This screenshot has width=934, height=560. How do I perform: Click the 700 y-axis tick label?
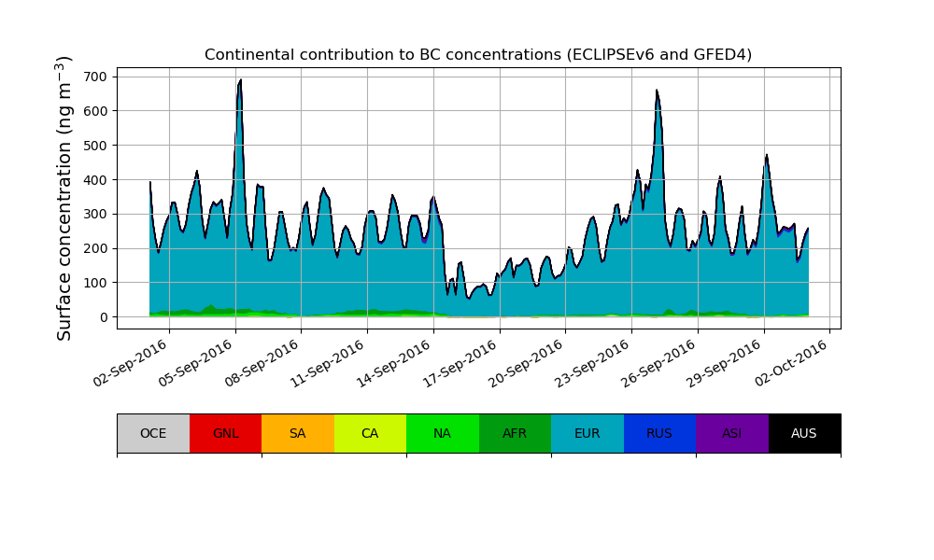tap(95, 77)
